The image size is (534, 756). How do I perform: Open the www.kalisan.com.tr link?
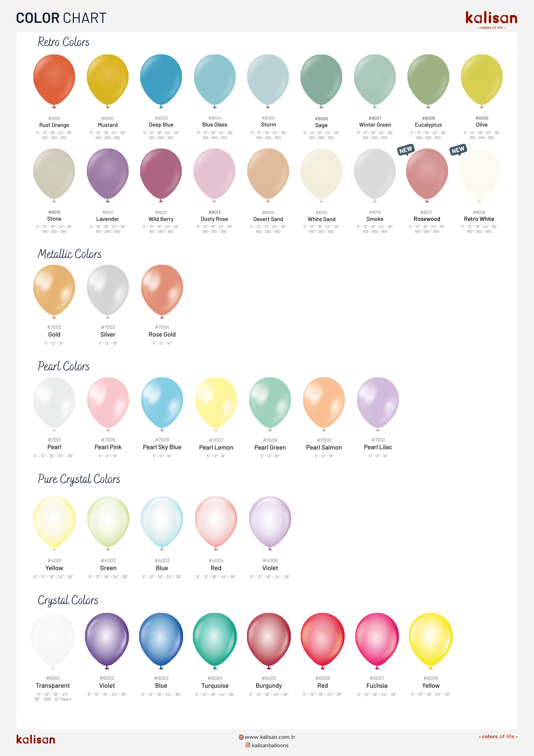click(x=270, y=737)
